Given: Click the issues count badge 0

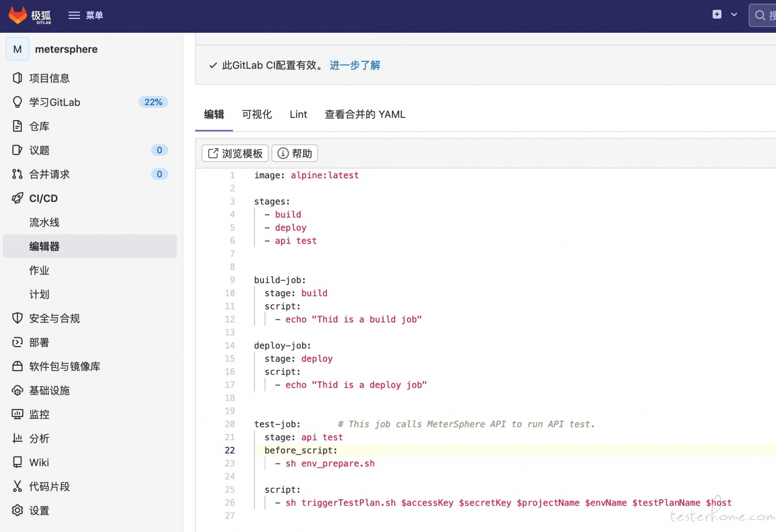Looking at the screenshot, I should tap(159, 150).
